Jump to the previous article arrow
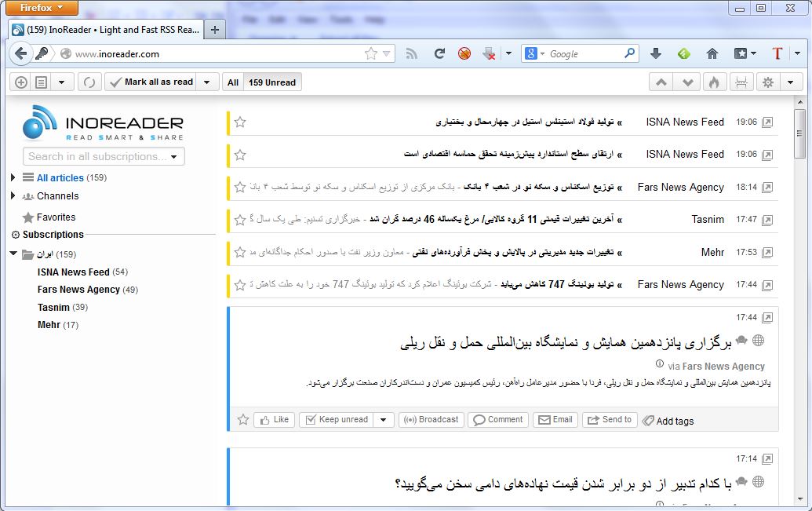Viewport: 812px width, 511px height. click(x=661, y=82)
